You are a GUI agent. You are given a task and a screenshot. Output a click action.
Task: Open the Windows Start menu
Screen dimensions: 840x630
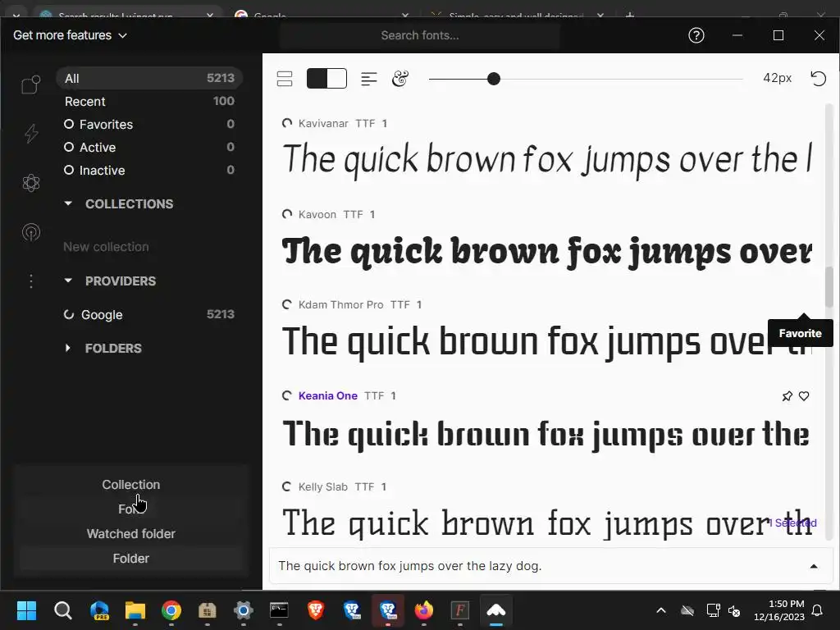pyautogui.click(x=26, y=610)
